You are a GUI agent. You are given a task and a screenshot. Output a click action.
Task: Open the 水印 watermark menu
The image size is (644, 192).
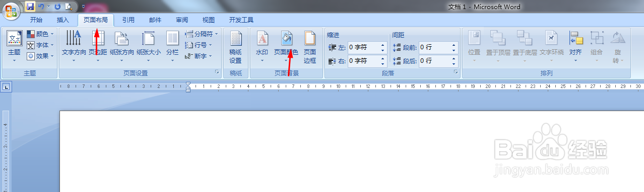click(x=262, y=46)
